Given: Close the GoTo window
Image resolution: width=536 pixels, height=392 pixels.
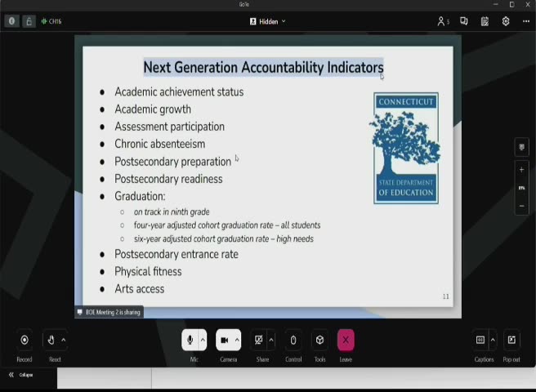Looking at the screenshot, I should pyautogui.click(x=528, y=4).
